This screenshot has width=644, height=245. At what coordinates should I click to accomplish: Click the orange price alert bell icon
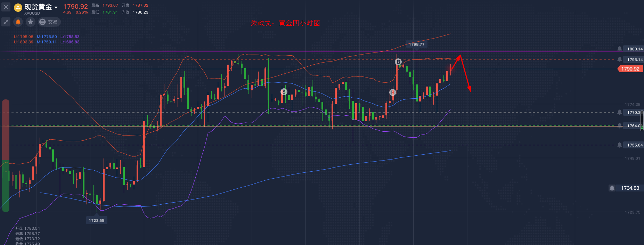(18, 22)
